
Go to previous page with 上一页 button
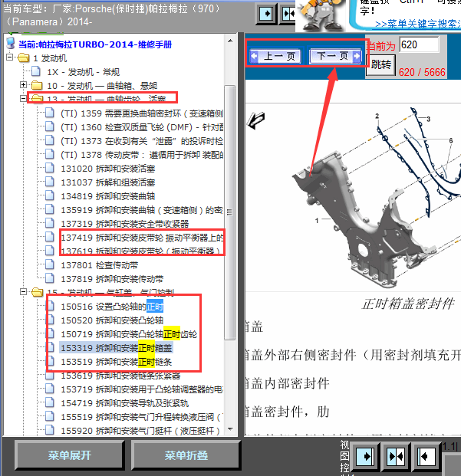[x=275, y=56]
